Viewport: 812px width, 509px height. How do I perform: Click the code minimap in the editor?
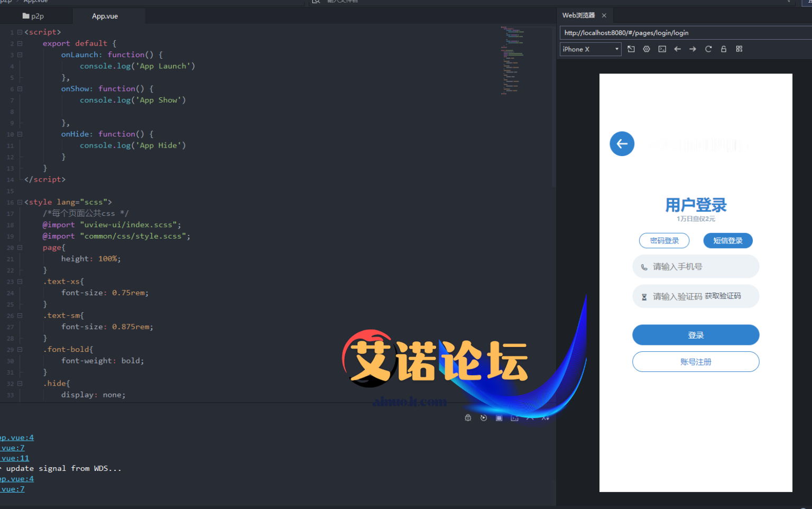(x=512, y=60)
